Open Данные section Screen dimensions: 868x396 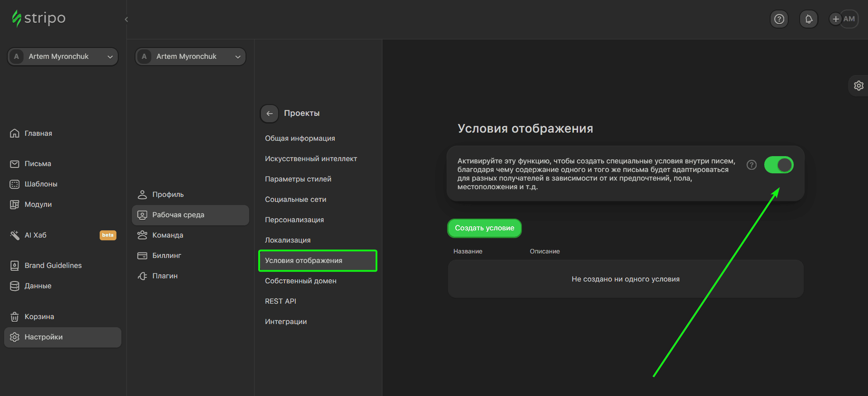point(38,286)
